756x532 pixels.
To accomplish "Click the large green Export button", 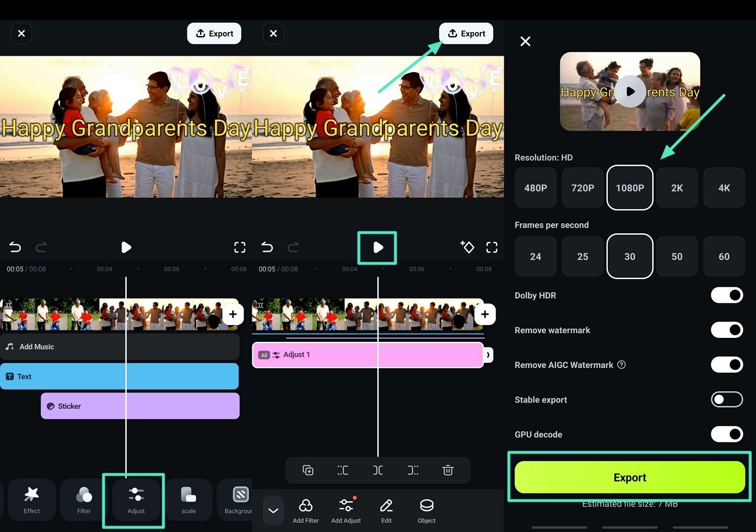I will click(x=630, y=477).
